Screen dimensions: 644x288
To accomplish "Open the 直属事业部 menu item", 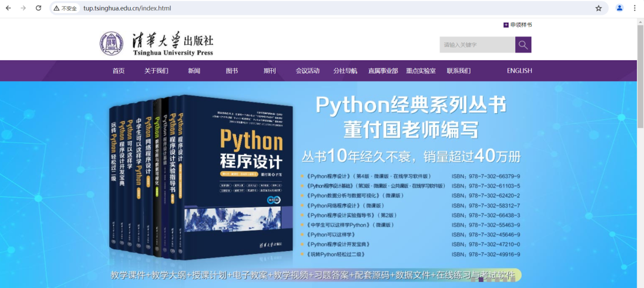I will (383, 71).
